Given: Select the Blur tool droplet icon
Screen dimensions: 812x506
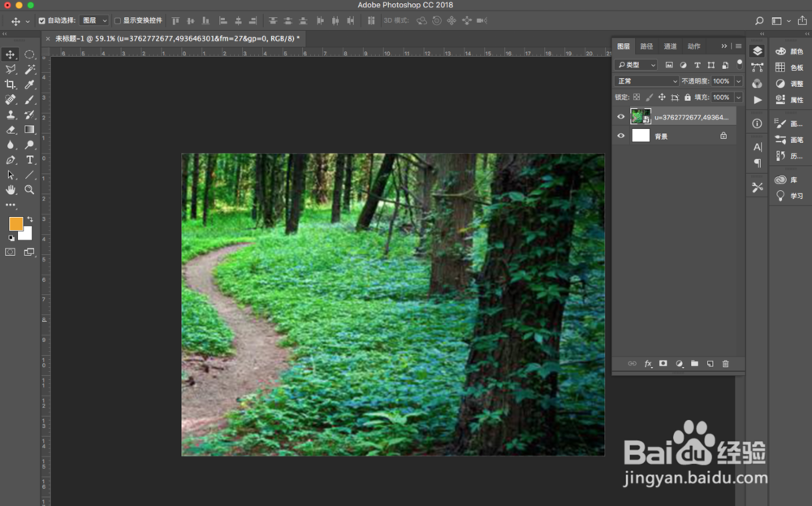Looking at the screenshot, I should click(11, 145).
